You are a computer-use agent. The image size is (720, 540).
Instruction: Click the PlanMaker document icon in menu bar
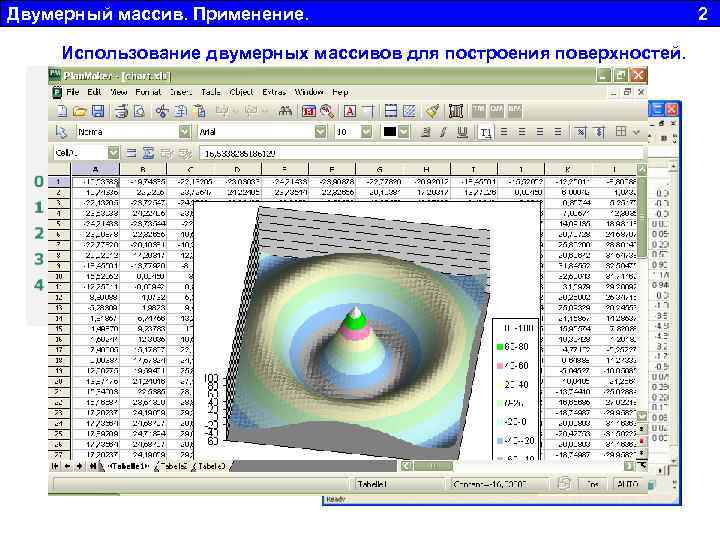click(57, 92)
